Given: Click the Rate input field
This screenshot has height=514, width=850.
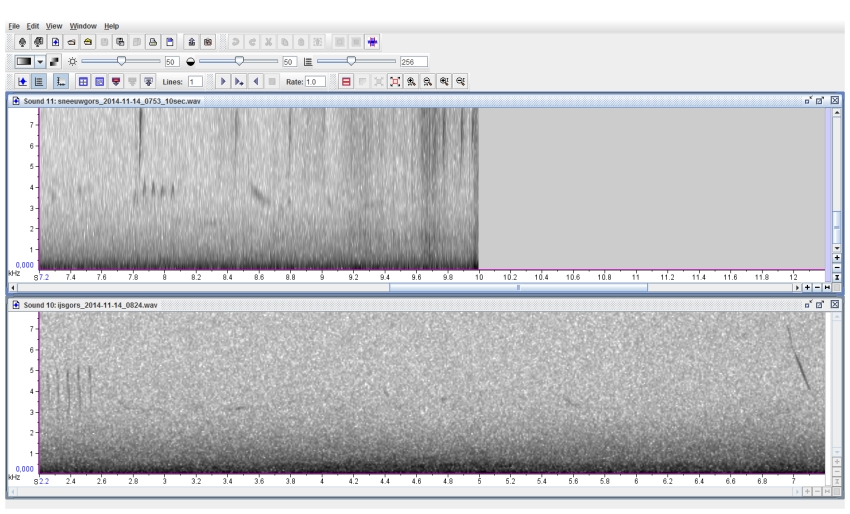Looking at the screenshot, I should pos(316,80).
